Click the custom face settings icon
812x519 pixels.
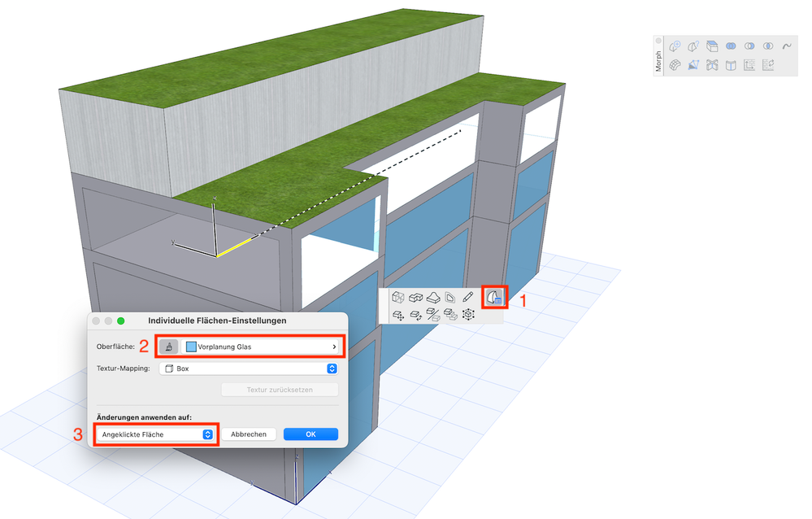tap(494, 298)
